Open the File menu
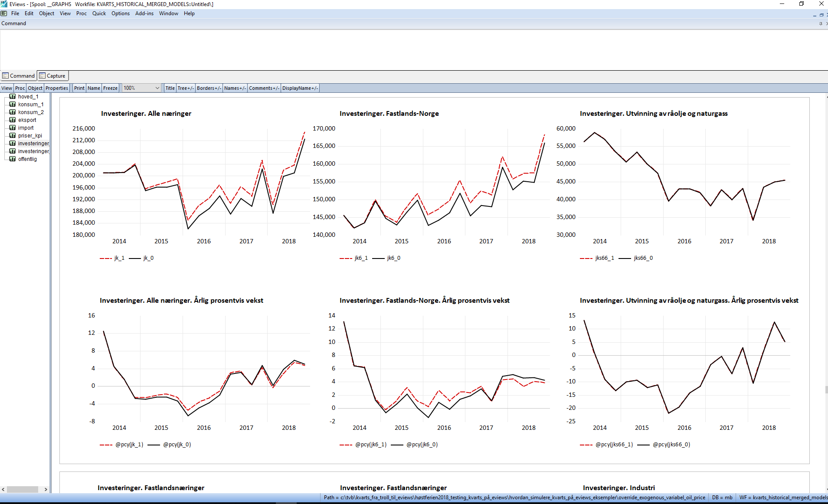 coord(15,13)
